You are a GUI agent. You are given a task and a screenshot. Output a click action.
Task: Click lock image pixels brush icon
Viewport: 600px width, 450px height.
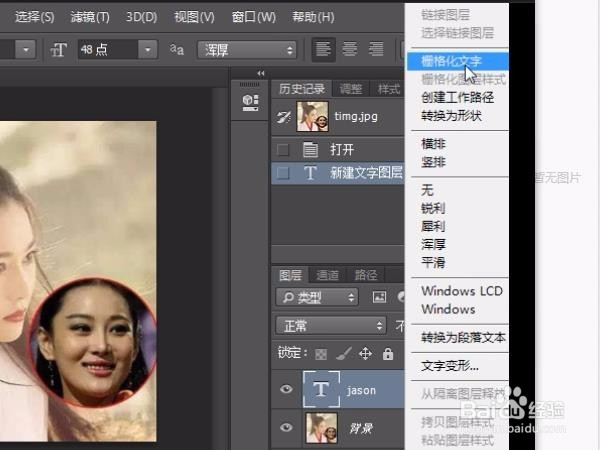pyautogui.click(x=343, y=354)
